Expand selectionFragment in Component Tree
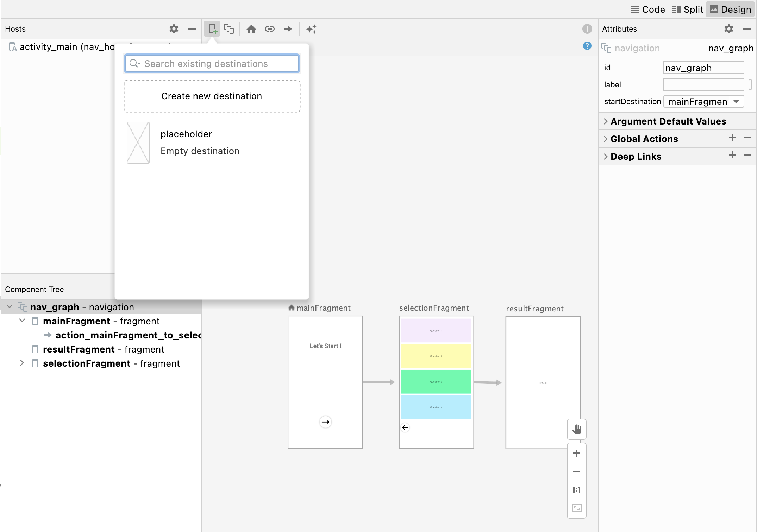 [x=22, y=363]
